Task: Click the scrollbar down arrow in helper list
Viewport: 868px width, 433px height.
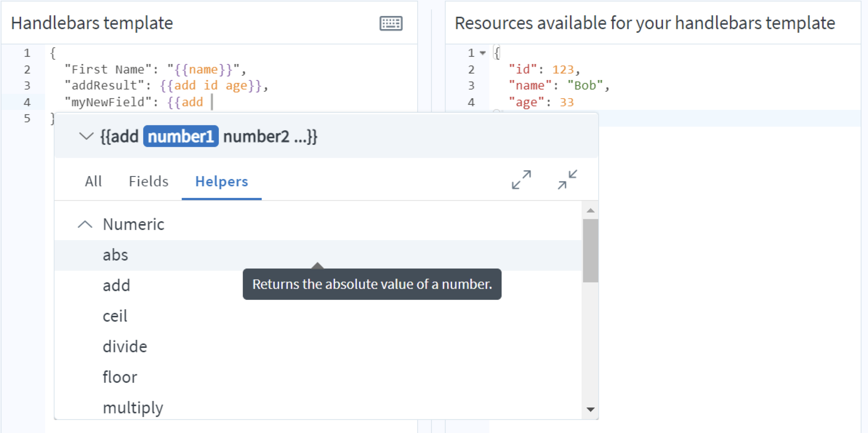Action: pyautogui.click(x=591, y=410)
